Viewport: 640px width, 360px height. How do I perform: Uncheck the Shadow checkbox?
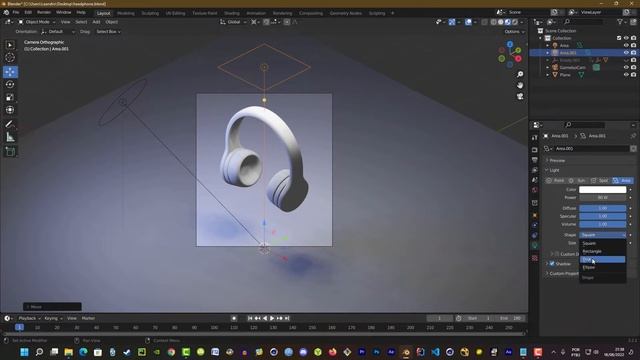[x=552, y=264]
